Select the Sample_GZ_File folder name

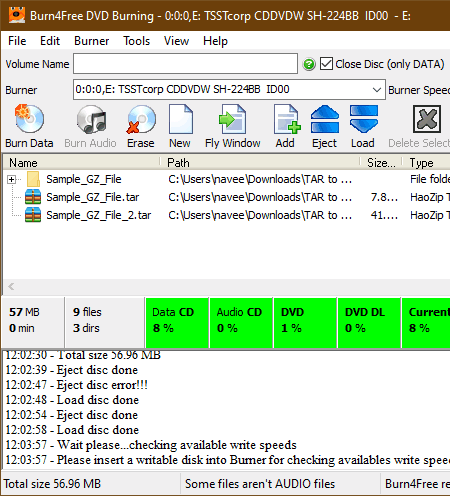(84, 179)
